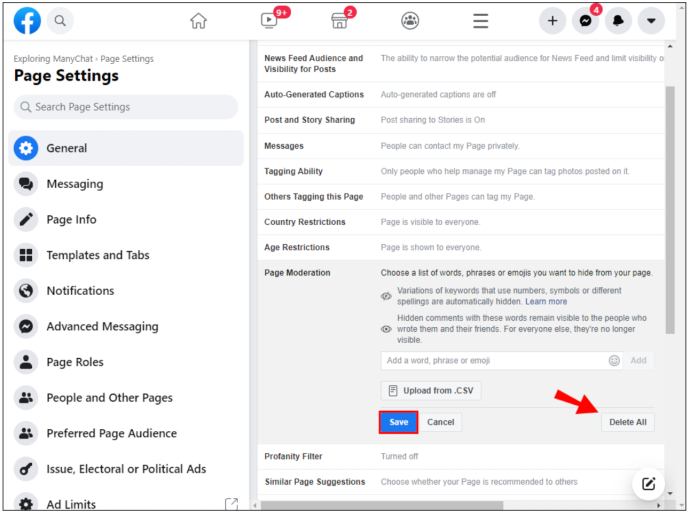Click the Delete All button
Image resolution: width=690 pixels, height=515 pixels.
pos(628,423)
